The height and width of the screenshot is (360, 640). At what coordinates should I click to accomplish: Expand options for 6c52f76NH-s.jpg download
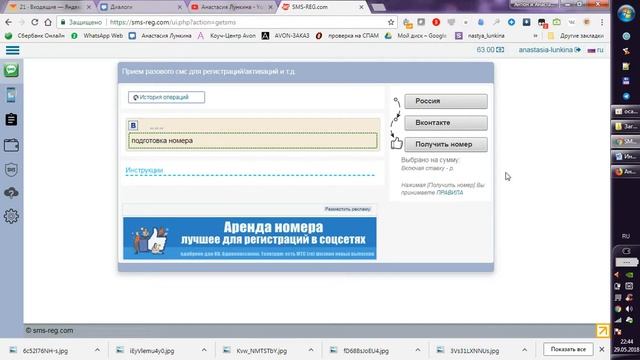click(x=97, y=350)
